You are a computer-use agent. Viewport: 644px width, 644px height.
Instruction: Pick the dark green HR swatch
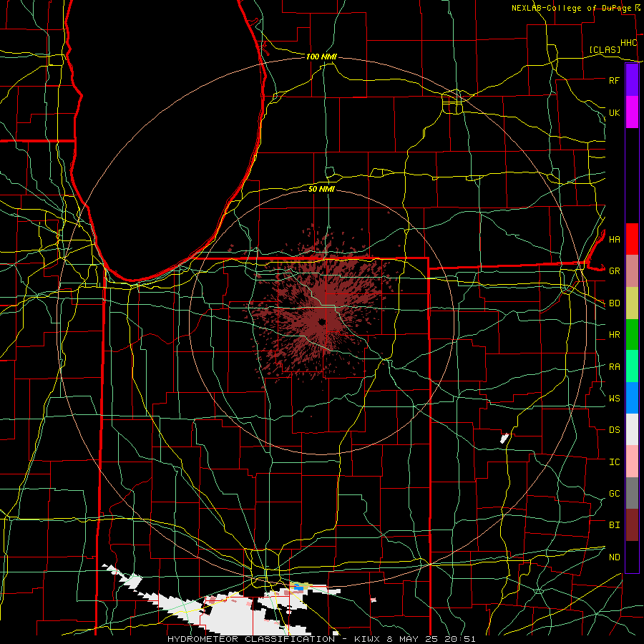point(632,334)
